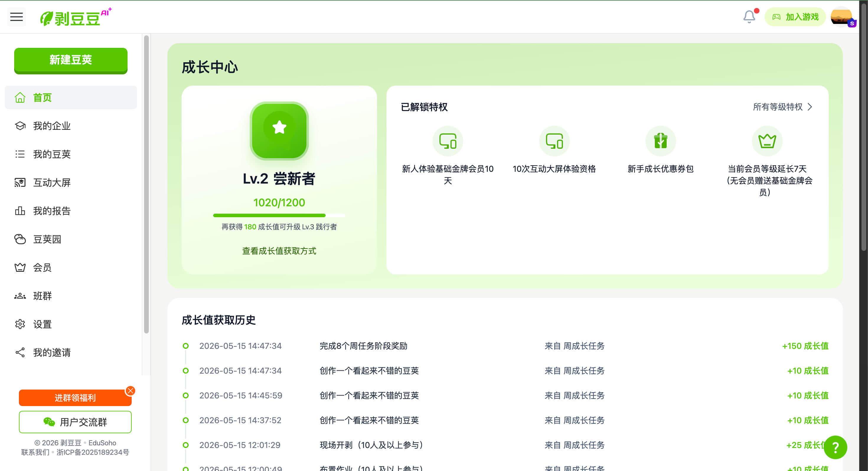Screen dimensions: 868x471
Task: Click the 剥豆豆 AI logo
Action: (x=76, y=17)
